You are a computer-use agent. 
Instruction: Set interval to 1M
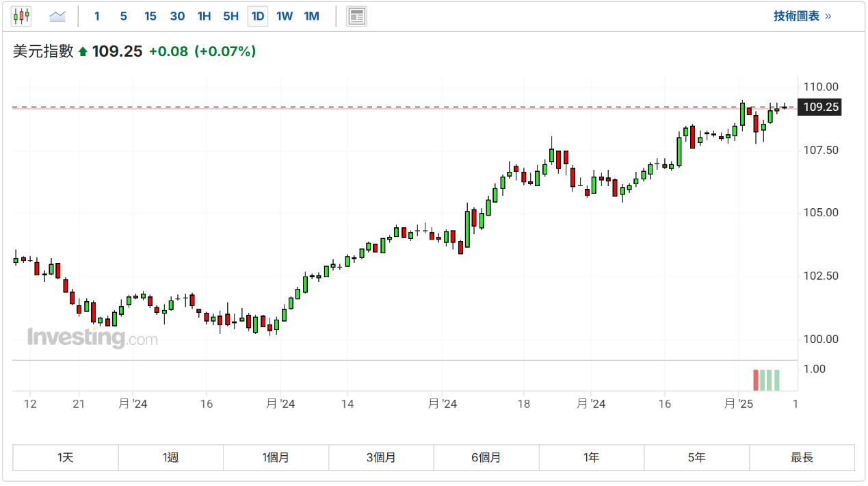point(311,16)
